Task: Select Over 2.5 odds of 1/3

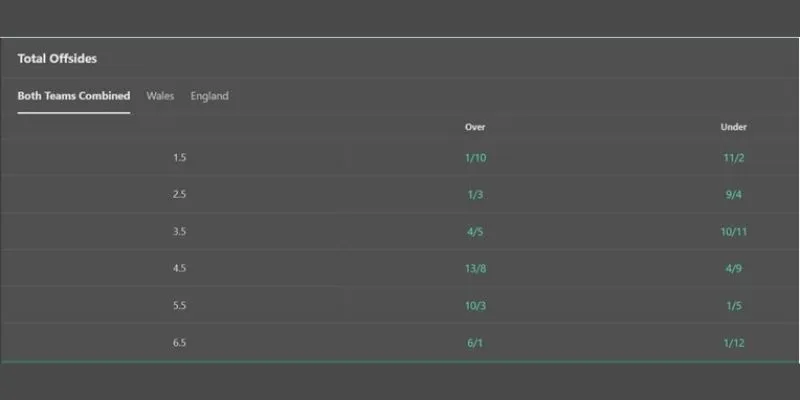Action: click(x=475, y=195)
